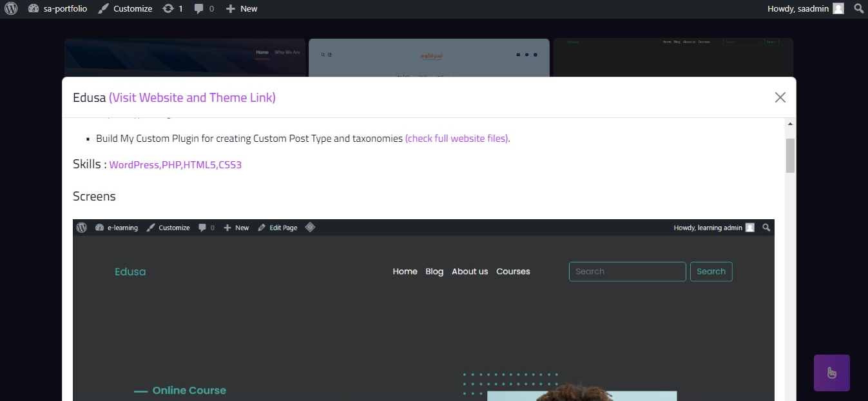868x401 pixels.
Task: Click the user avatar icon
Action: pyautogui.click(x=838, y=8)
